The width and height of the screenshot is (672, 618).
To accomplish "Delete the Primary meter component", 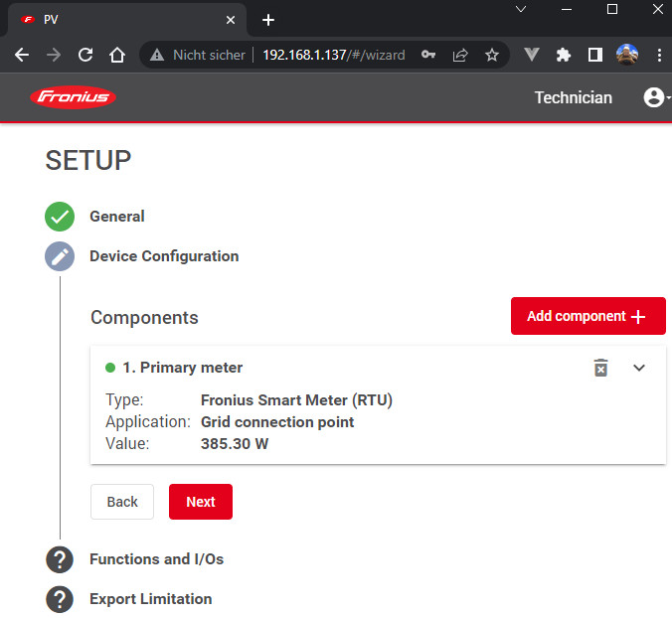I will coord(600,368).
